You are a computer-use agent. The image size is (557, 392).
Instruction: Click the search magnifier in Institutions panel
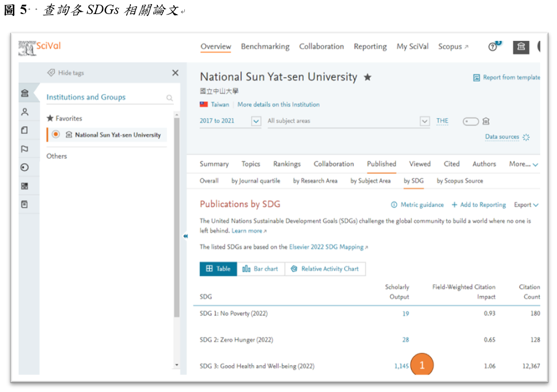pos(170,98)
